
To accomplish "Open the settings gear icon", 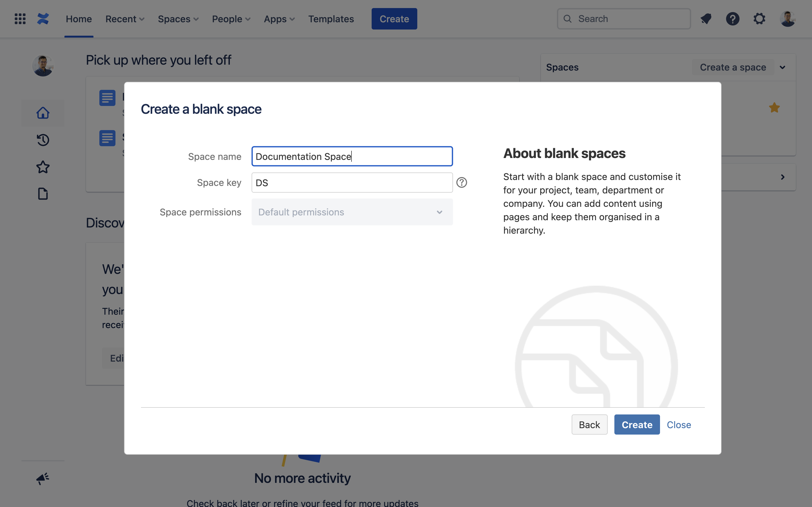I will [x=759, y=19].
